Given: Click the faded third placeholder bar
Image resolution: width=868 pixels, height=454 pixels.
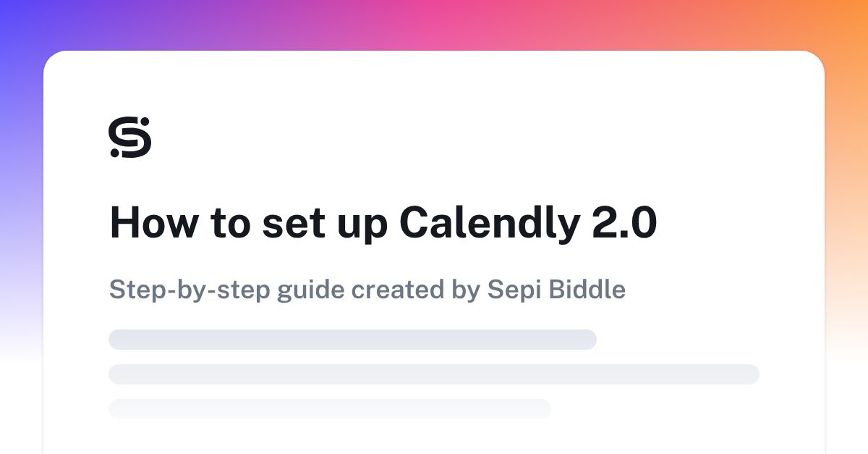Looking at the screenshot, I should pyautogui.click(x=330, y=408).
